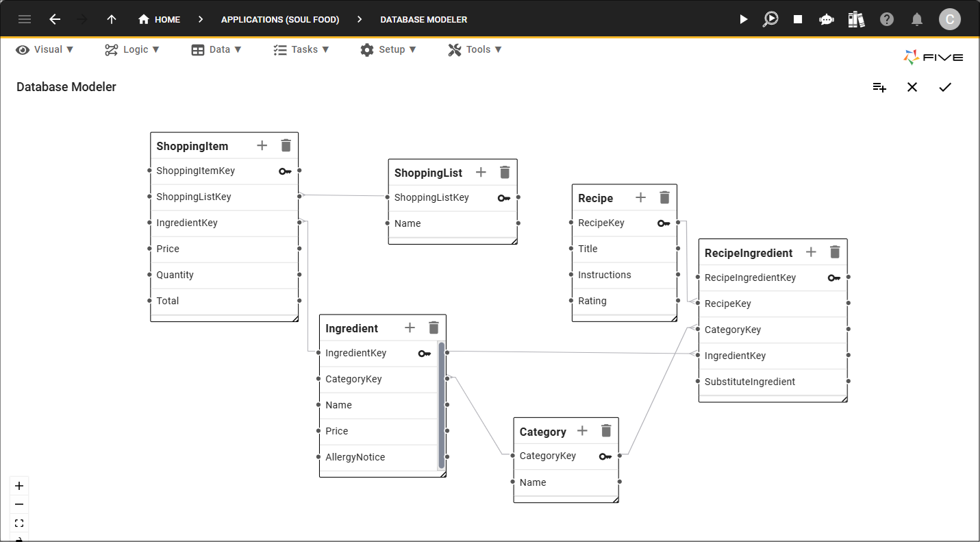Screen dimensions: 980x542
Task: Click the ShoppingListKey primary key icon
Action: [504, 198]
